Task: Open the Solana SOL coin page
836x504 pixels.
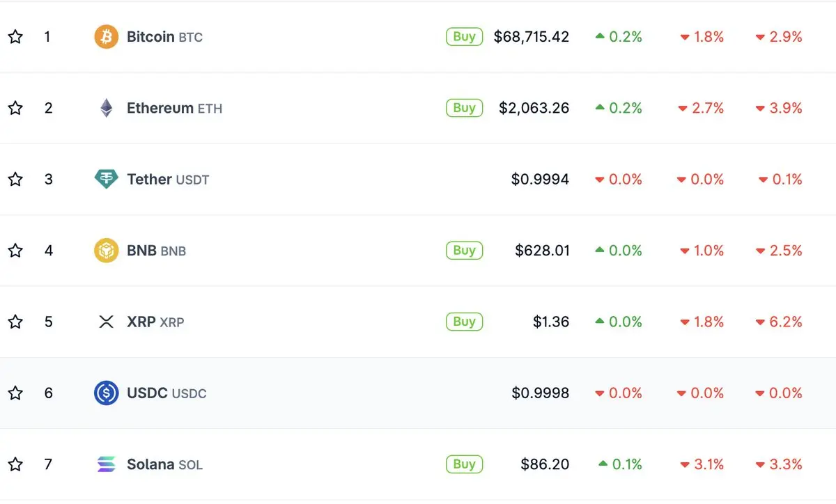Action: pos(164,464)
